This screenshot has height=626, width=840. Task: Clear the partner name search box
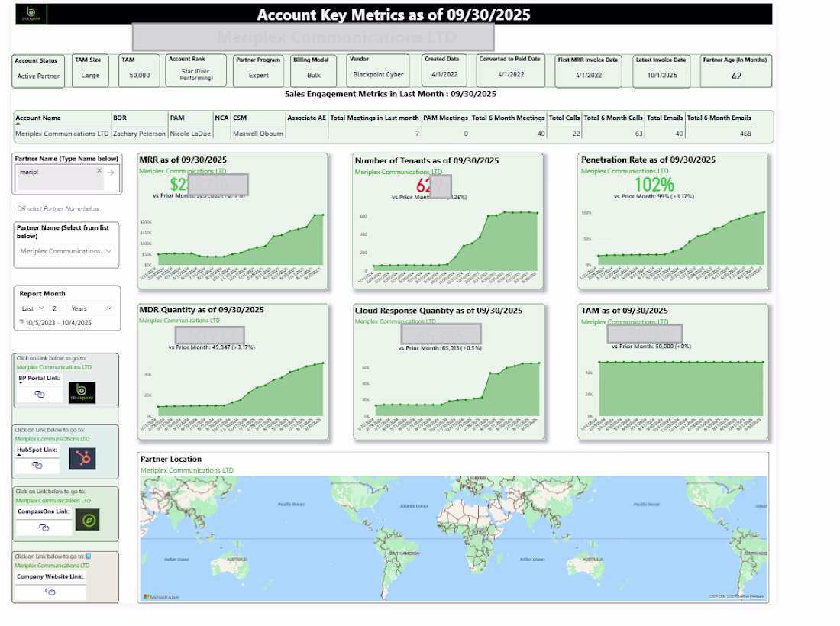pyautogui.click(x=99, y=171)
